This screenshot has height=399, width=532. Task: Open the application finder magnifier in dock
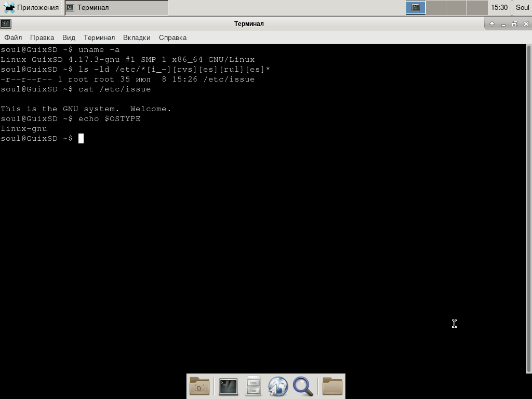(x=303, y=386)
